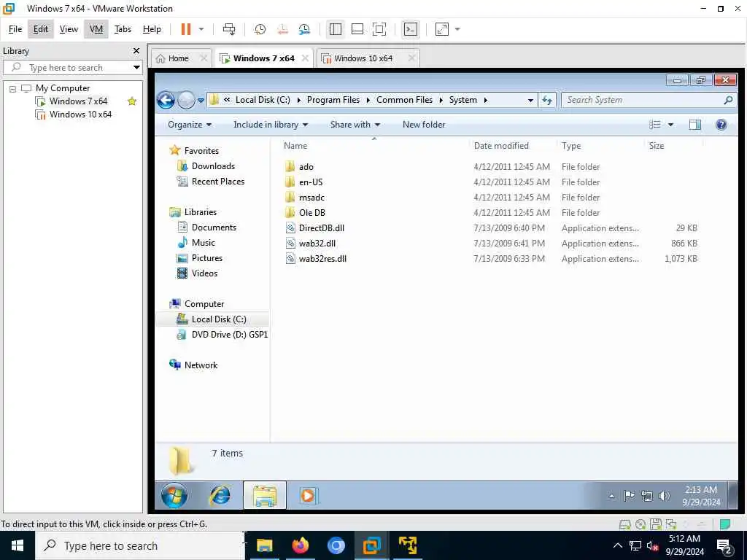Open the view options dropdown arrow
747x560 pixels.
[670, 125]
